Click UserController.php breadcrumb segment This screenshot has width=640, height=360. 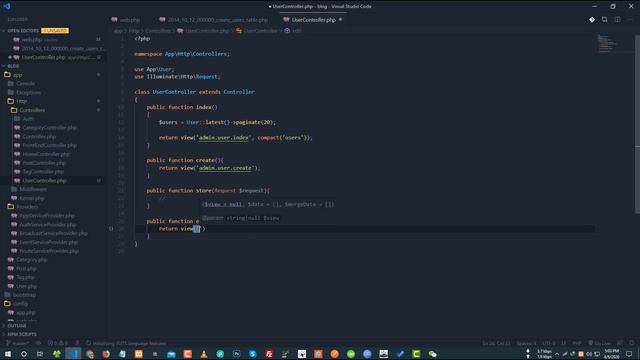click(x=203, y=31)
